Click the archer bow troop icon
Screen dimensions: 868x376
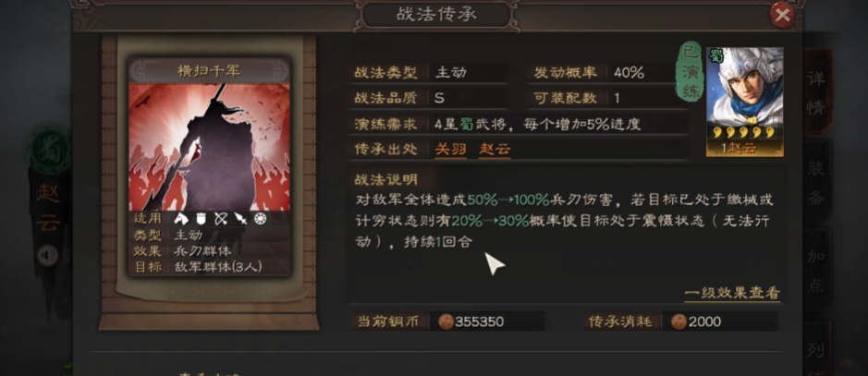click(220, 219)
